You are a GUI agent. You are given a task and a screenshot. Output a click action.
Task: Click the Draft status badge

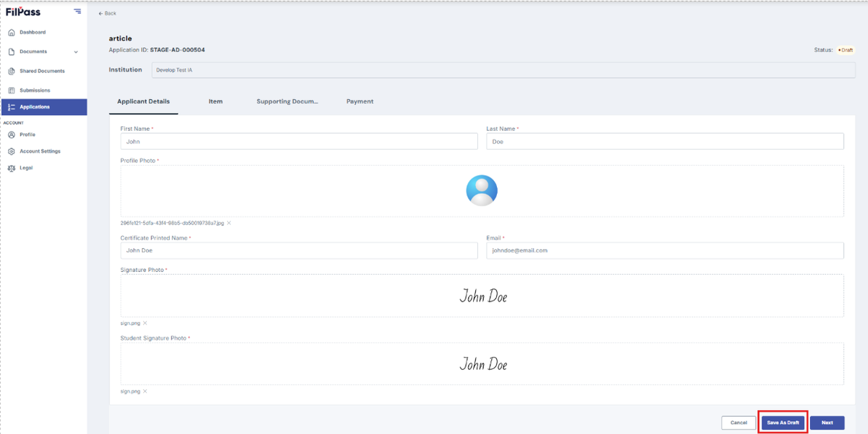(x=846, y=50)
